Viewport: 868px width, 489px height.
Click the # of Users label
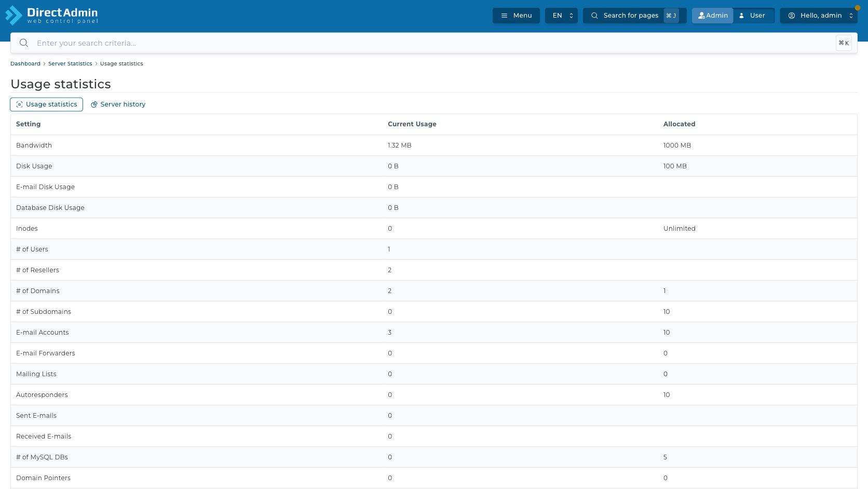click(x=32, y=249)
